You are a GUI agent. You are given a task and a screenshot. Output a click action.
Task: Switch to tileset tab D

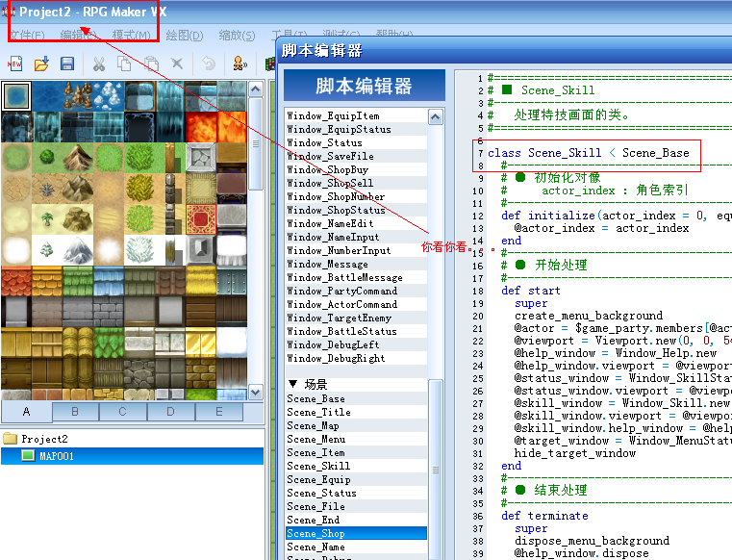point(170,412)
